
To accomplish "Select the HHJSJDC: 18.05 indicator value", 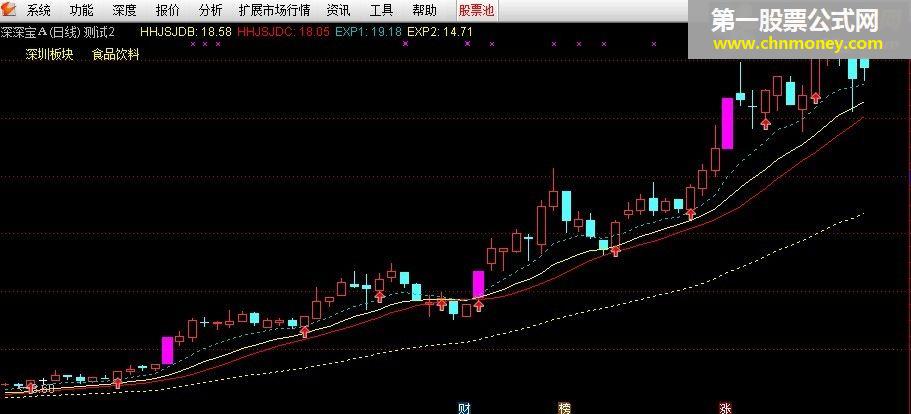I will click(x=284, y=31).
